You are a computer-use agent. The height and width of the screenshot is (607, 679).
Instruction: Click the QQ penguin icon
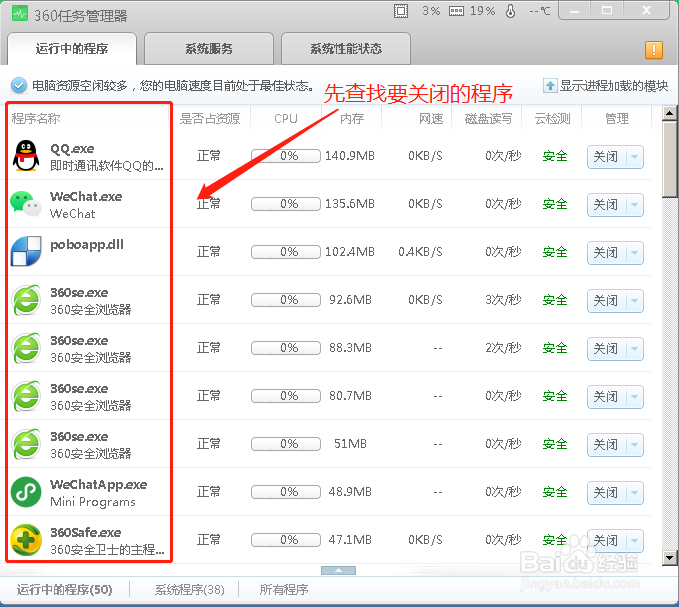click(x=26, y=156)
